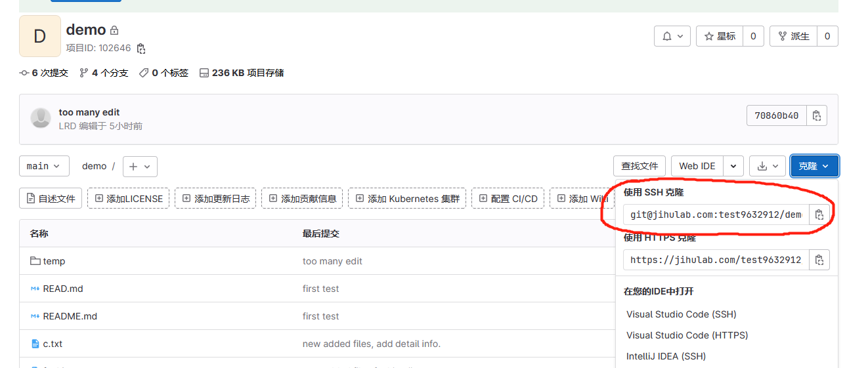Click demo breadcrumb path link

point(95,166)
